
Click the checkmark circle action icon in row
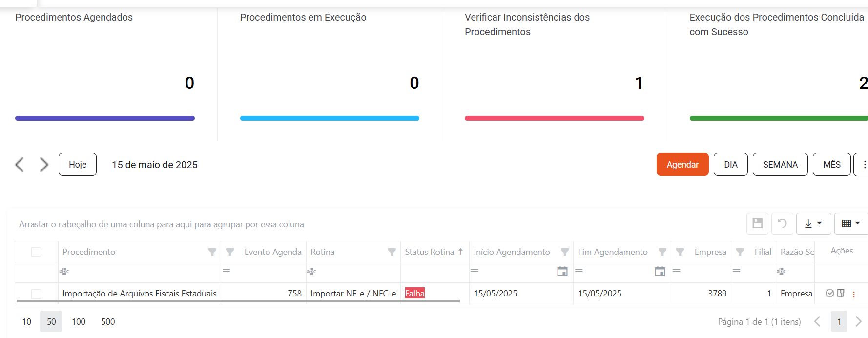829,293
